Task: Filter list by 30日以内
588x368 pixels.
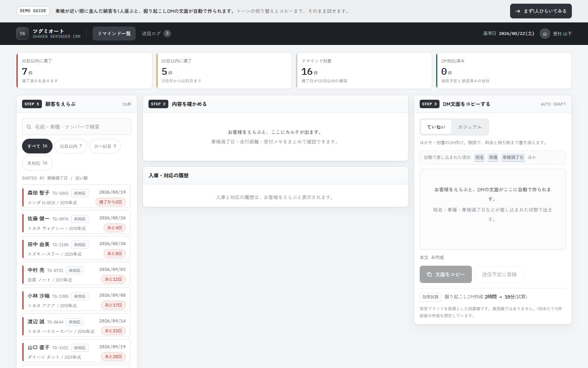Action: [71, 146]
